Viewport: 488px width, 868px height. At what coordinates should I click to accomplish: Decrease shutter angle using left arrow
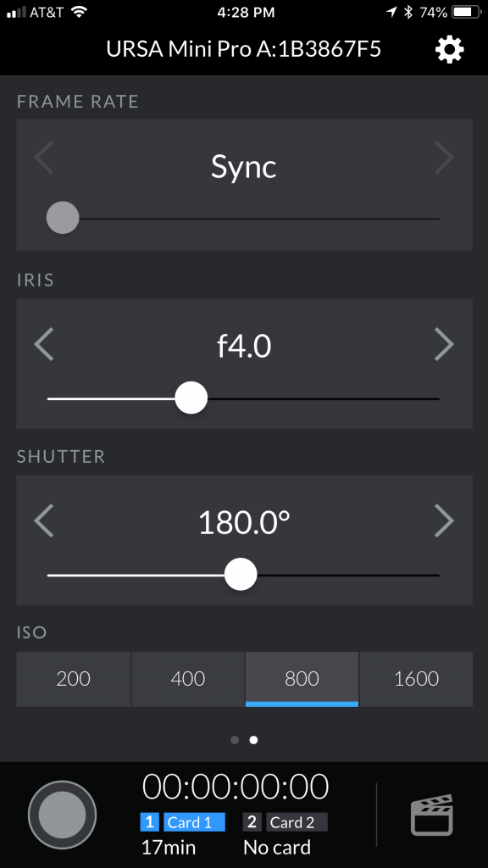pos(44,520)
